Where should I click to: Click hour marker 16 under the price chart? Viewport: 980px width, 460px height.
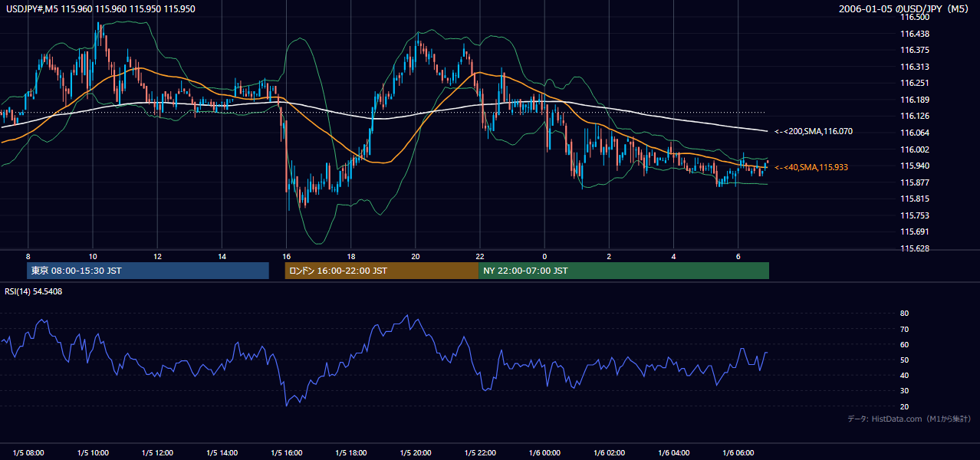[x=286, y=256]
